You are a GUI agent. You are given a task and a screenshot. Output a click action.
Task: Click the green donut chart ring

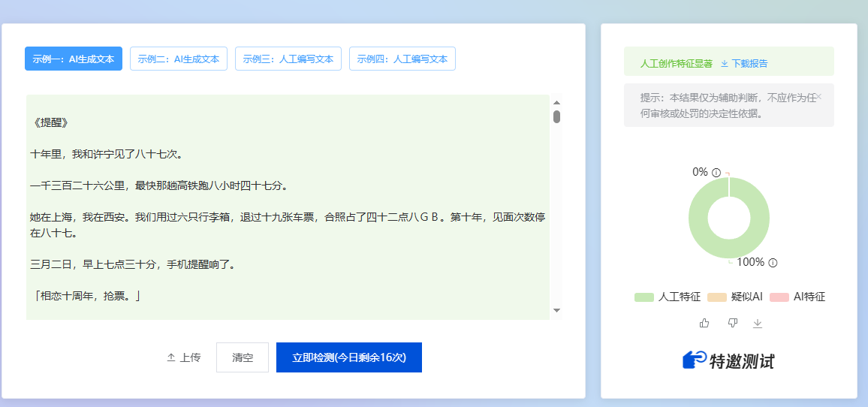[698, 217]
